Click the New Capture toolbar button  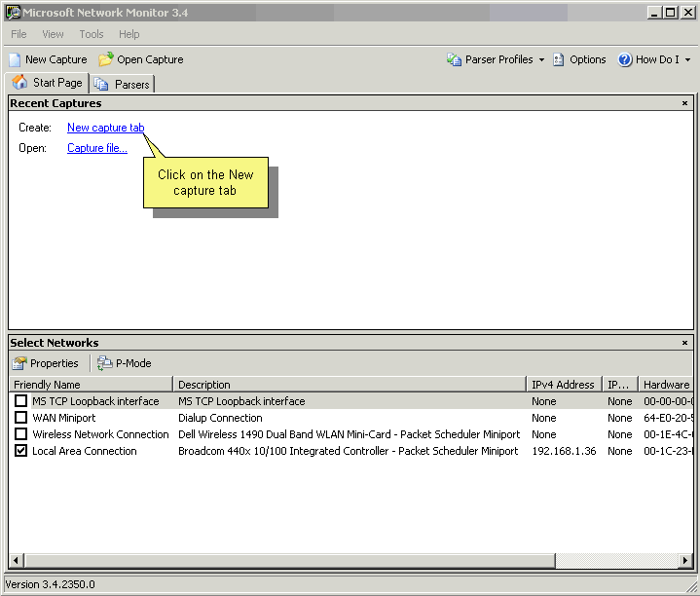[49, 59]
